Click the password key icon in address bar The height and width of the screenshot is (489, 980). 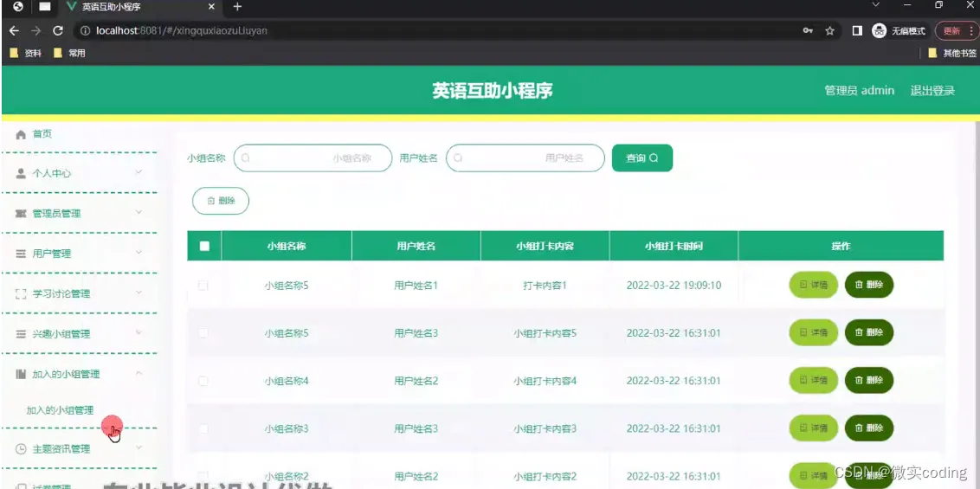(808, 30)
